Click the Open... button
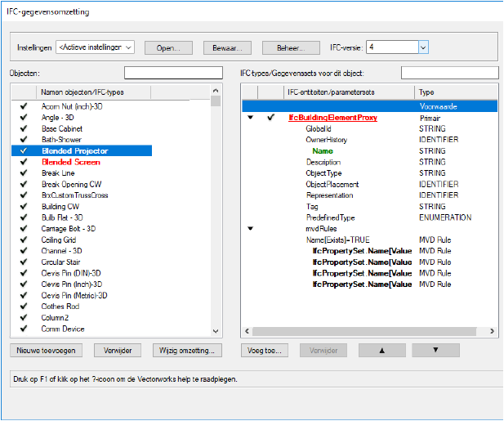Screen dimensions: 504x421 point(168,47)
